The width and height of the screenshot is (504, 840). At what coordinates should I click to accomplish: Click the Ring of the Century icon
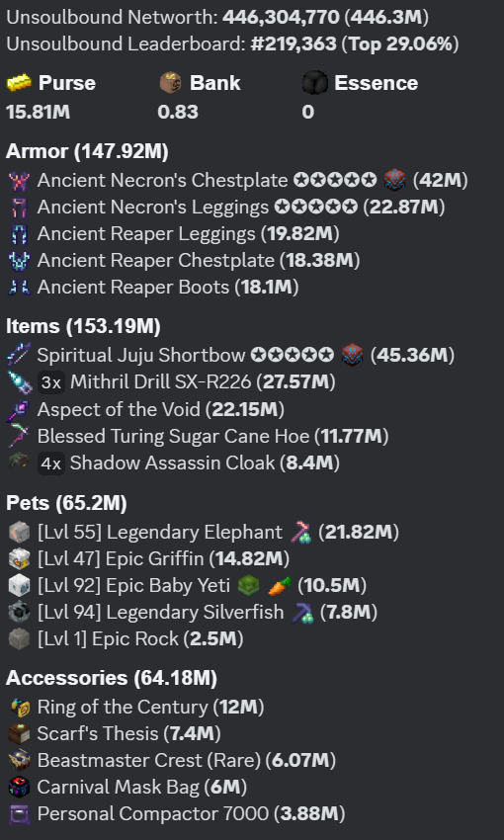[20, 708]
